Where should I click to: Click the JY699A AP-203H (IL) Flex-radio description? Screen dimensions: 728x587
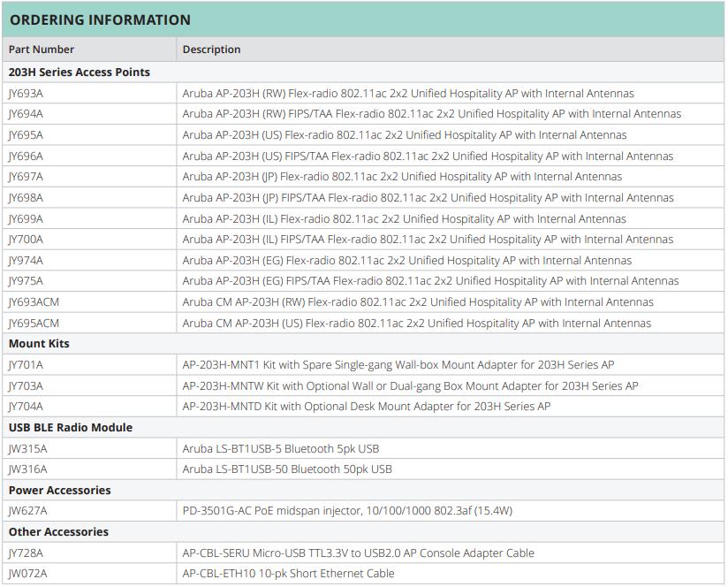coord(405,218)
